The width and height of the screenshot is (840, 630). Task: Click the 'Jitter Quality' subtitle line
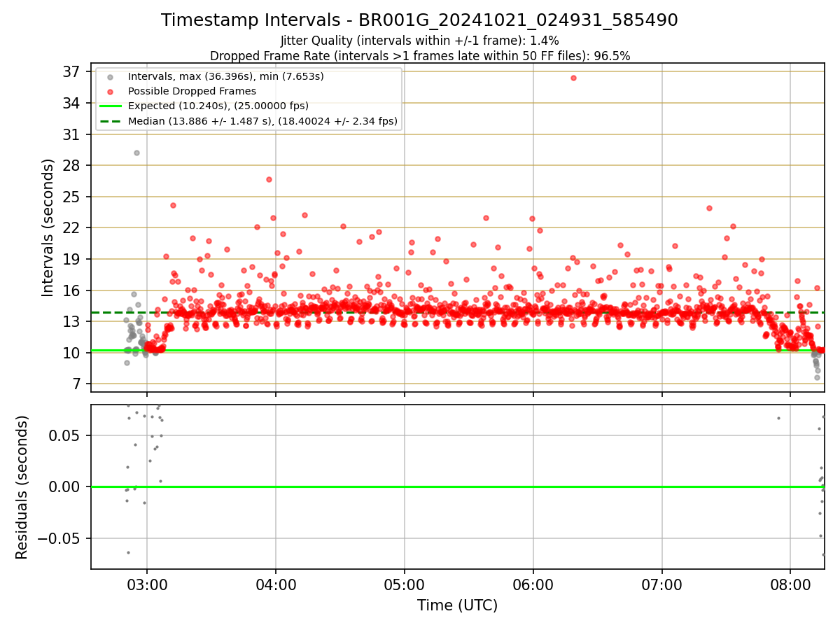(419, 41)
